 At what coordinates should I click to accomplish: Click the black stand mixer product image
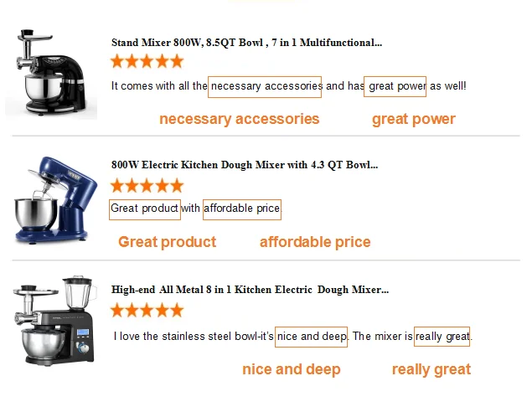click(x=51, y=74)
